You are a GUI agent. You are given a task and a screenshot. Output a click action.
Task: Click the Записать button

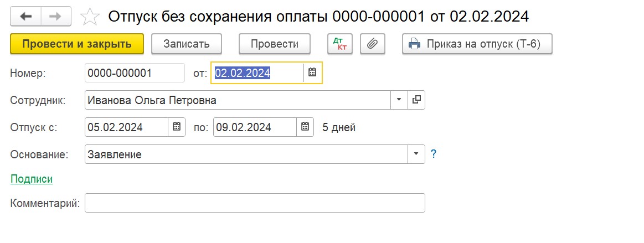point(187,44)
